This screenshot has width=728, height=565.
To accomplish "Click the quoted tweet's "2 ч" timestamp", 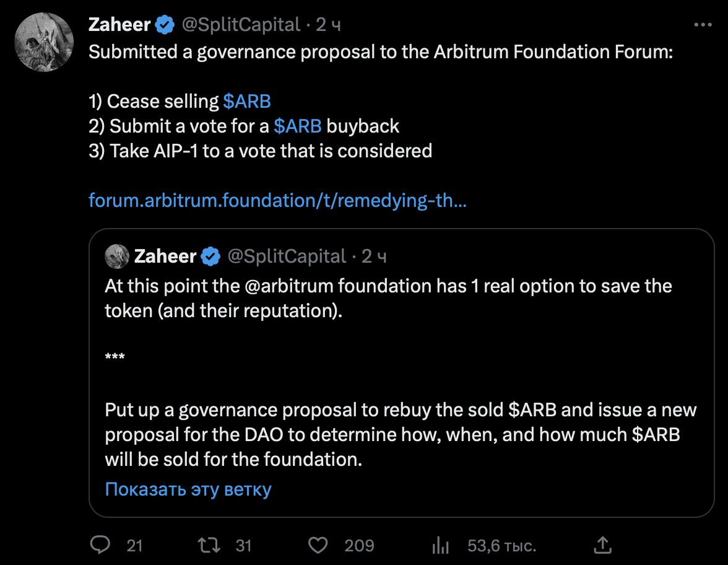I will coord(374,256).
